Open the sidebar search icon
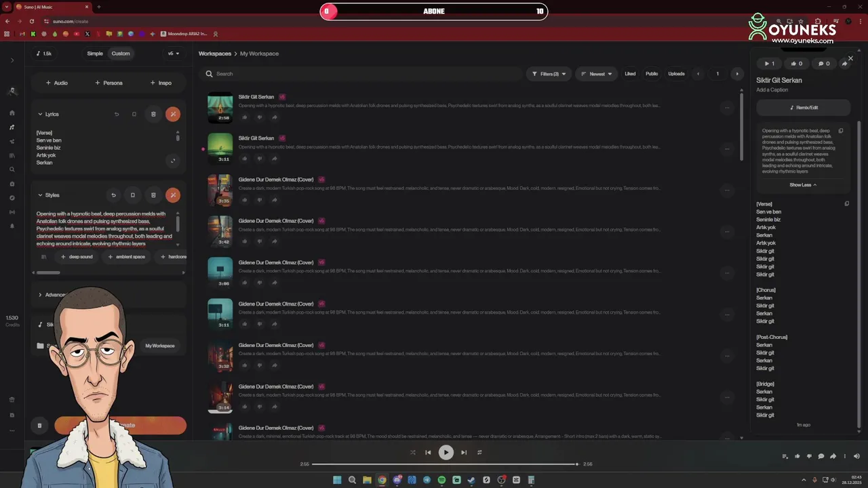Image resolution: width=868 pixels, height=488 pixels. 12,169
